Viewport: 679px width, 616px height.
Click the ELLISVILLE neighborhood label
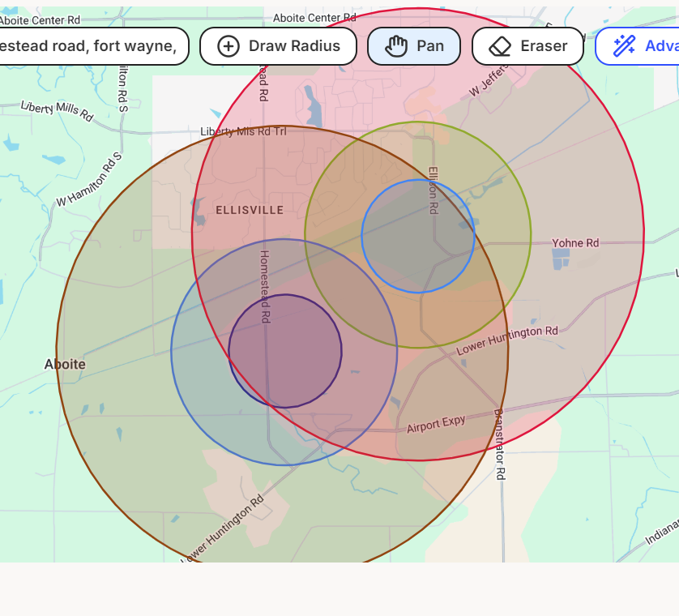tap(250, 211)
